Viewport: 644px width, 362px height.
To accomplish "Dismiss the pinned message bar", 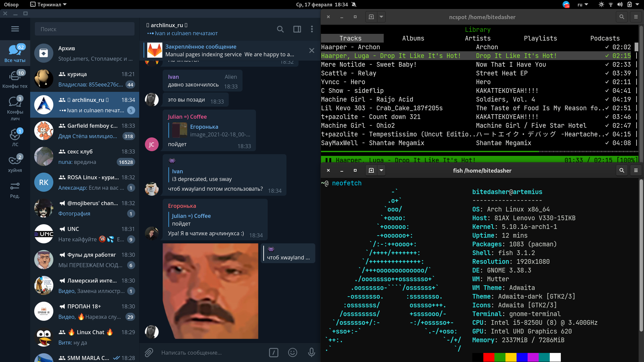I will click(x=312, y=50).
